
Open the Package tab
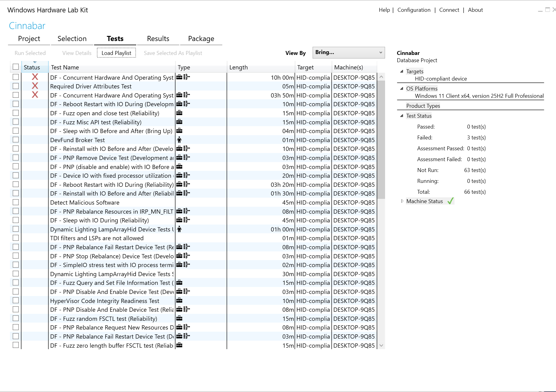201,39
